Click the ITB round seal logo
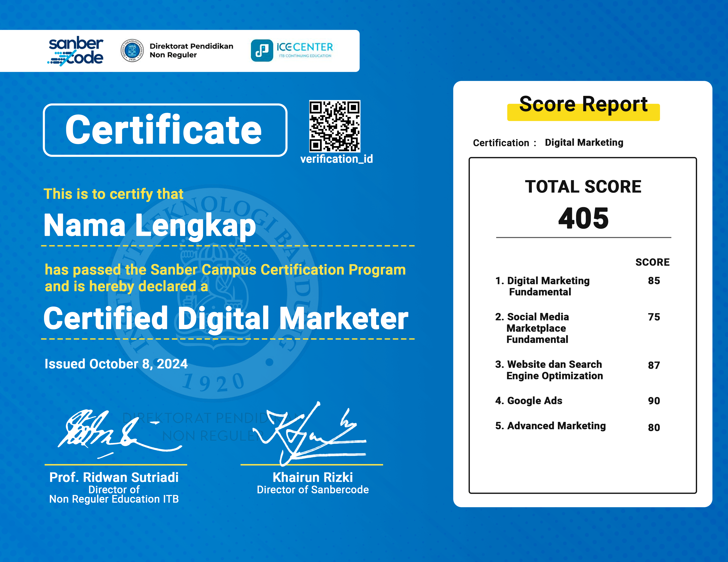 point(132,50)
